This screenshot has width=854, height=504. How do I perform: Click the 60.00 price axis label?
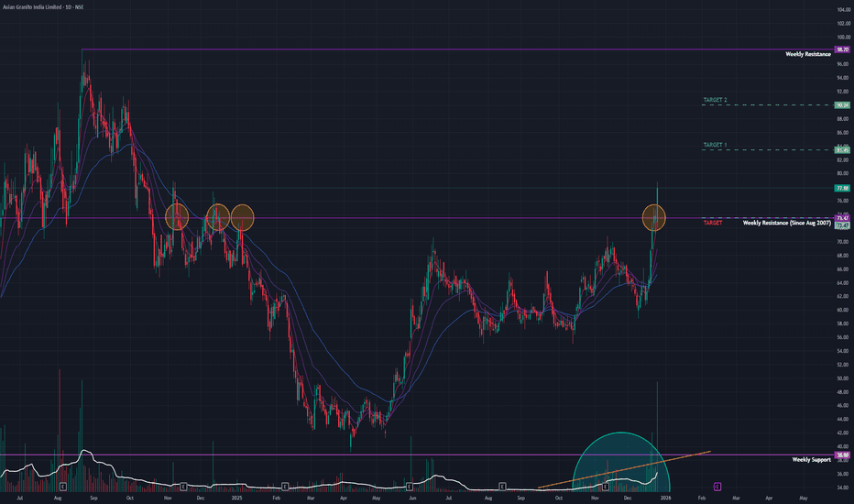[843, 310]
